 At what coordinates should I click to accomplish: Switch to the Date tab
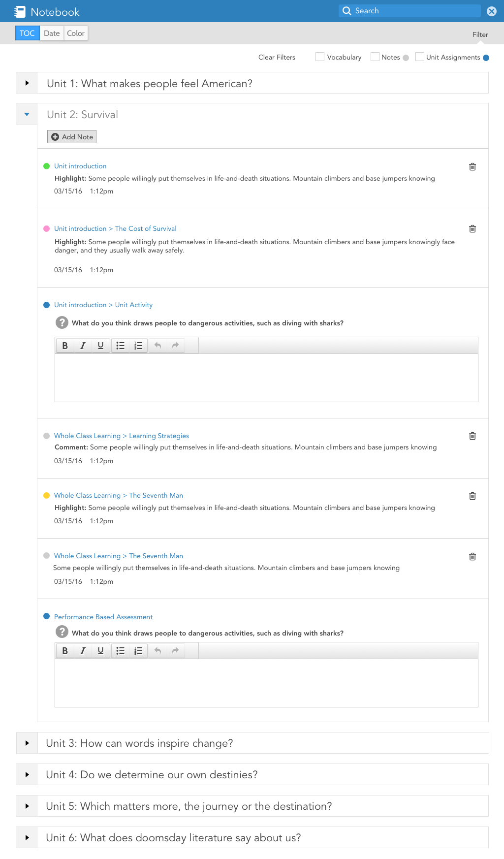click(52, 33)
